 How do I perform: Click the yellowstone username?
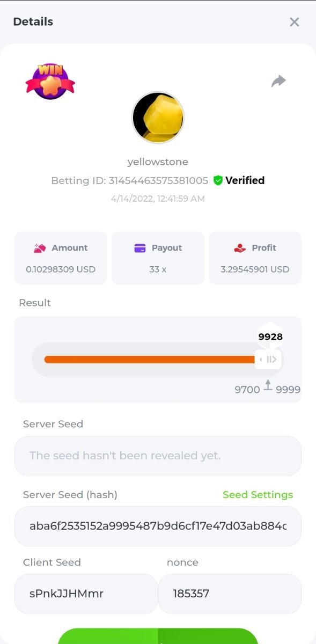[158, 162]
